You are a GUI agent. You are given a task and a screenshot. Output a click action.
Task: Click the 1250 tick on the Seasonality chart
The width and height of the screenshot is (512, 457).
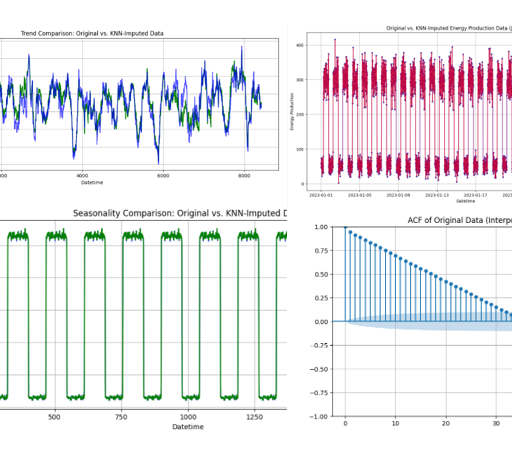(255, 417)
